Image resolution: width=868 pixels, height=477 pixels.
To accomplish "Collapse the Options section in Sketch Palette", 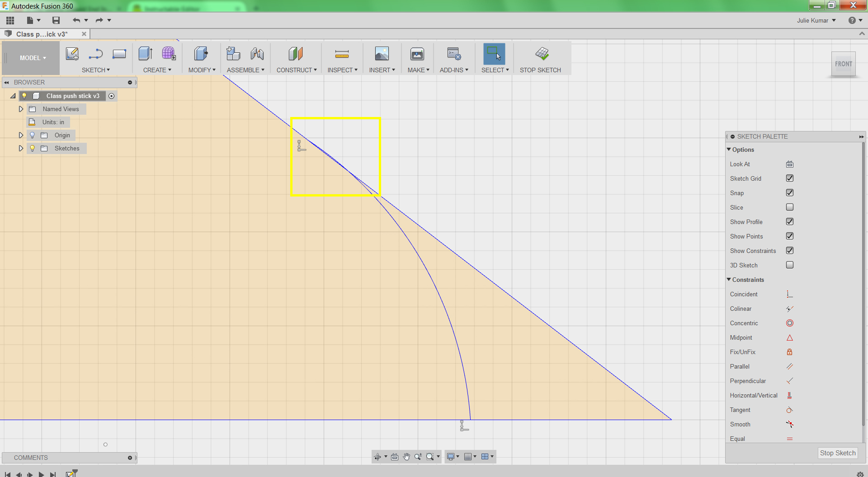I will [x=729, y=150].
